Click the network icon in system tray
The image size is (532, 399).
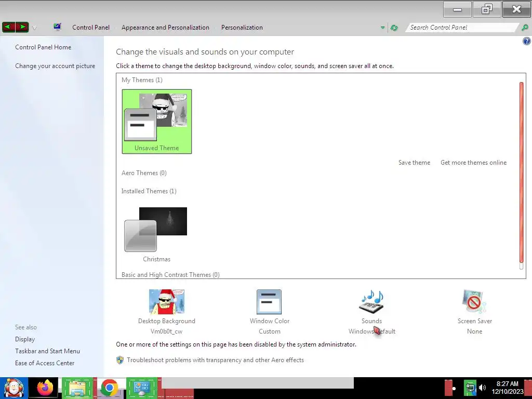[470, 388]
